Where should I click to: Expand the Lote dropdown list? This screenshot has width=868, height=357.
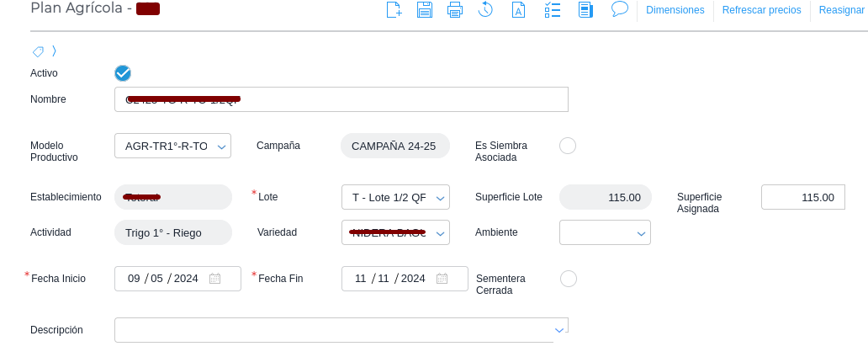click(x=441, y=198)
